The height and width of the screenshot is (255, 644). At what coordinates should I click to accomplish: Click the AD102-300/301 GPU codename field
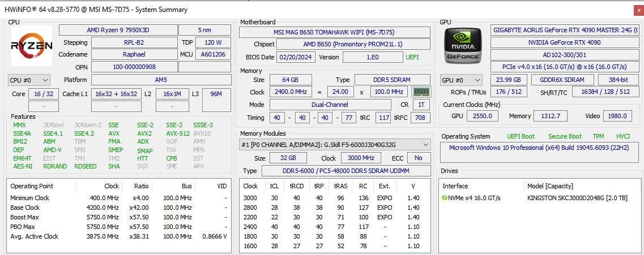(565, 54)
